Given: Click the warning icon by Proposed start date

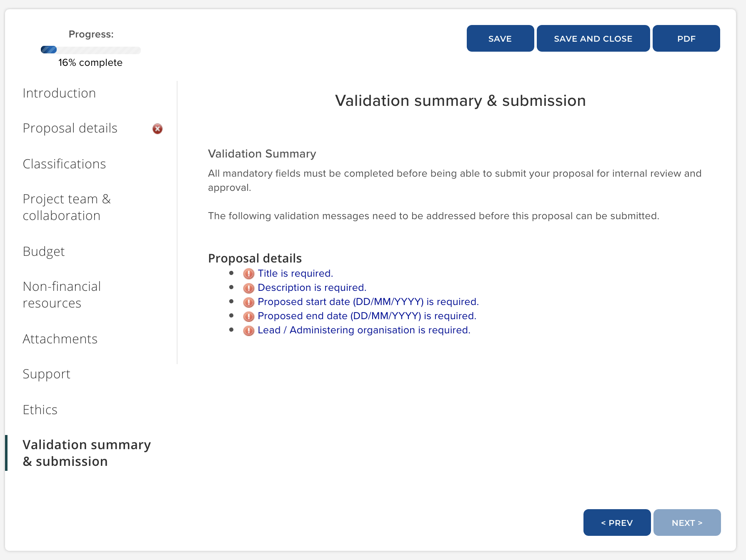Looking at the screenshot, I should (249, 302).
